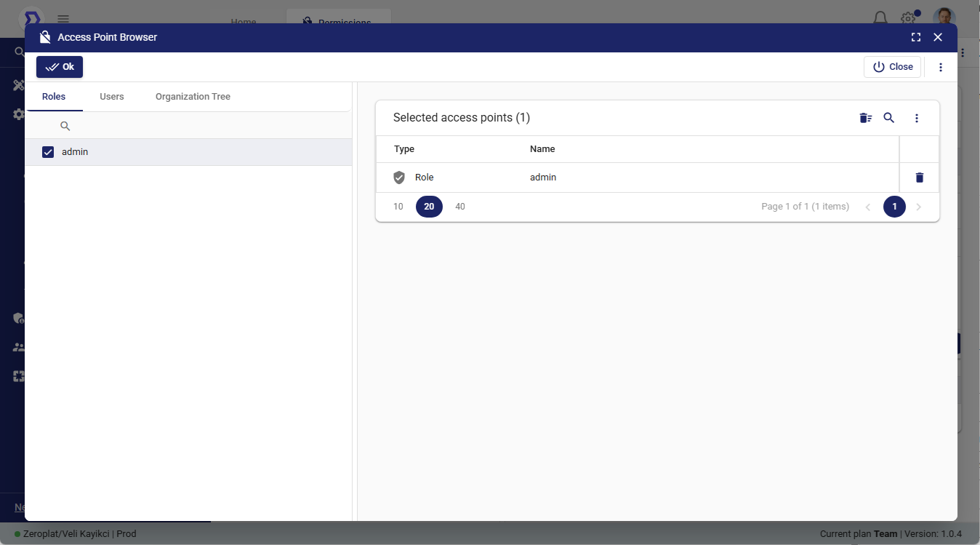The width and height of the screenshot is (980, 545).
Task: Sort by Name column header
Action: click(542, 149)
